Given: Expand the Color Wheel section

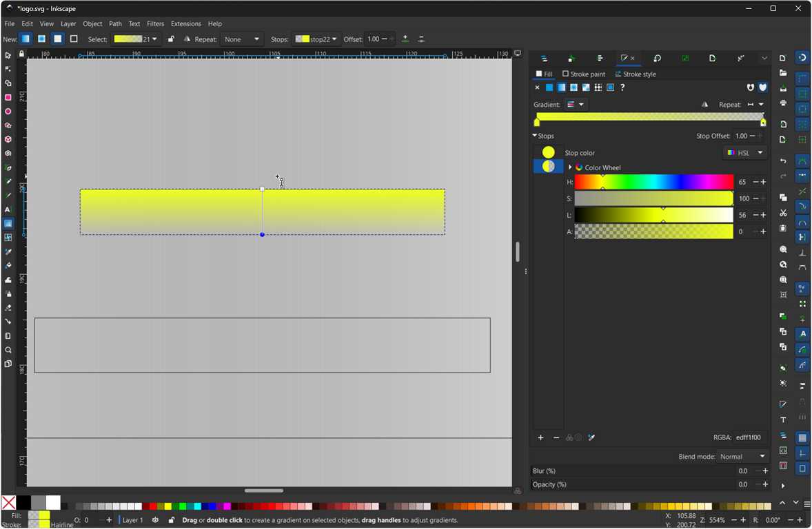Looking at the screenshot, I should [569, 167].
